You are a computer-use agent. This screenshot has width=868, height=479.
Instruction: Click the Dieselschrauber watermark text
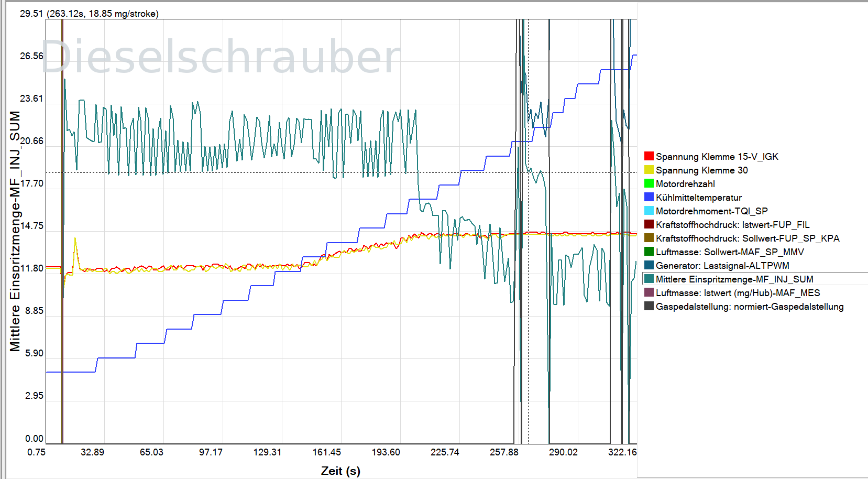[220, 55]
